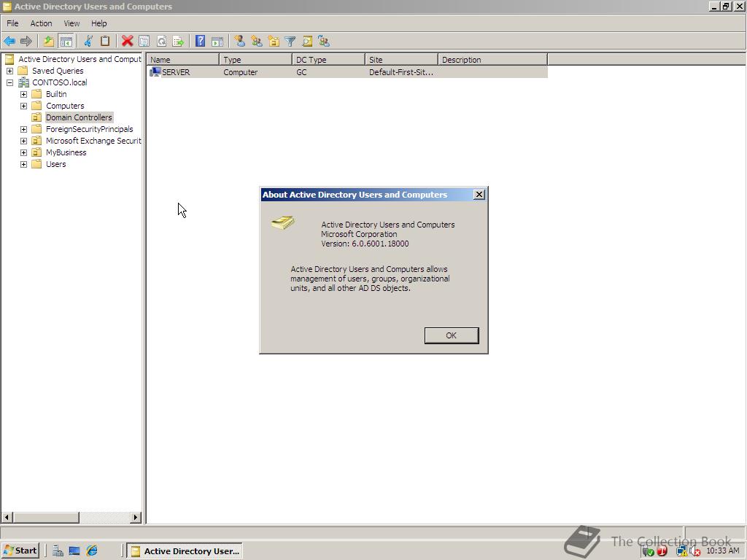Open the Start menu

point(20,551)
